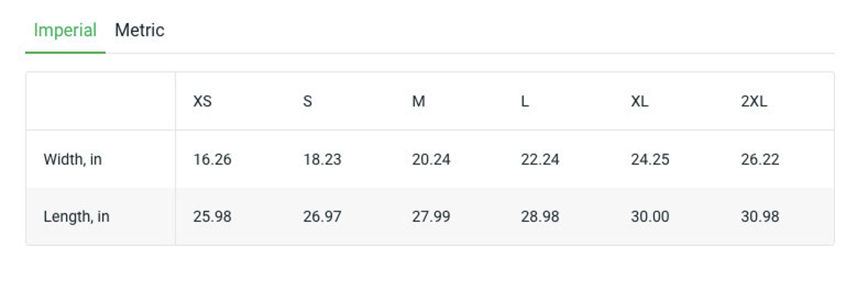
Task: Click the XL length value 30.00
Action: pyautogui.click(x=650, y=217)
